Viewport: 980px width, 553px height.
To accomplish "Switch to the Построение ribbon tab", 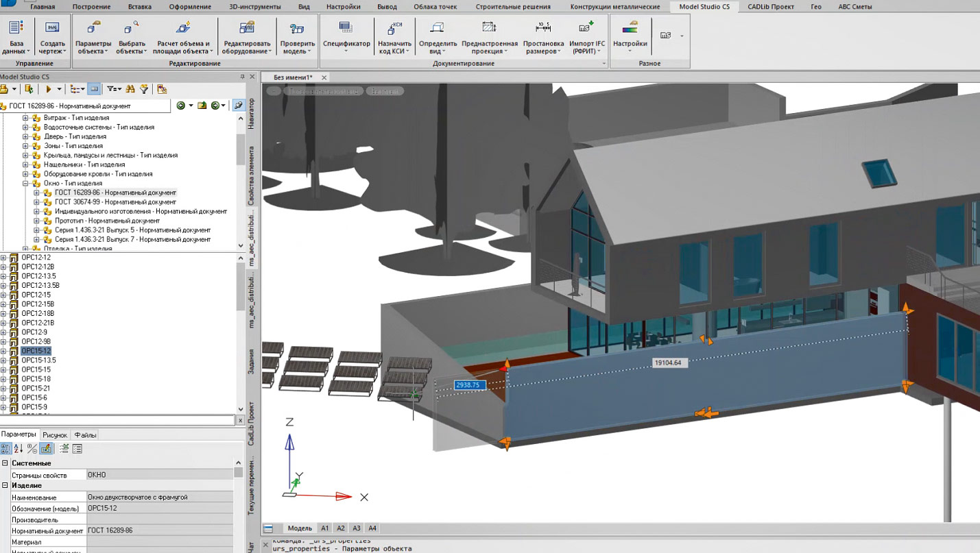I will point(92,7).
